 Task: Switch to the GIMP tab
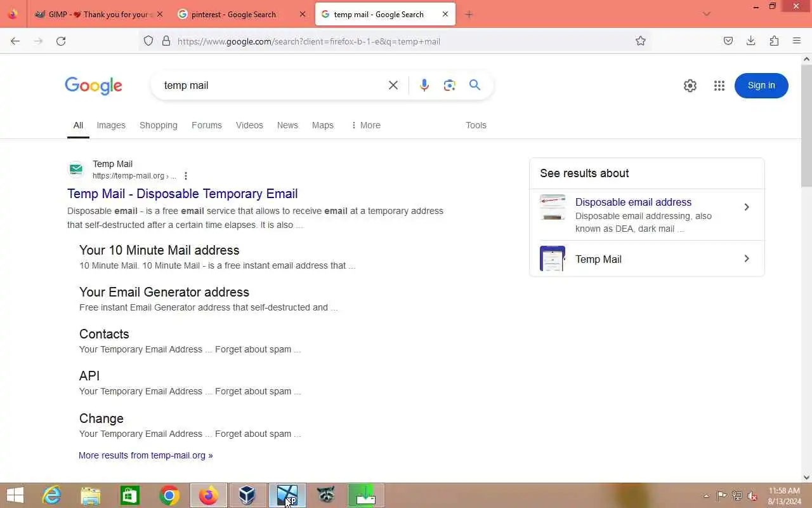pyautogui.click(x=97, y=14)
